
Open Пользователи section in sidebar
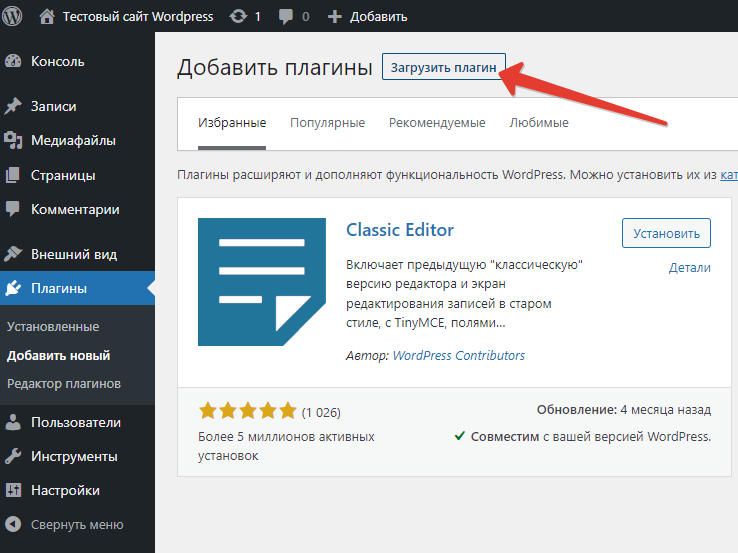(x=76, y=422)
